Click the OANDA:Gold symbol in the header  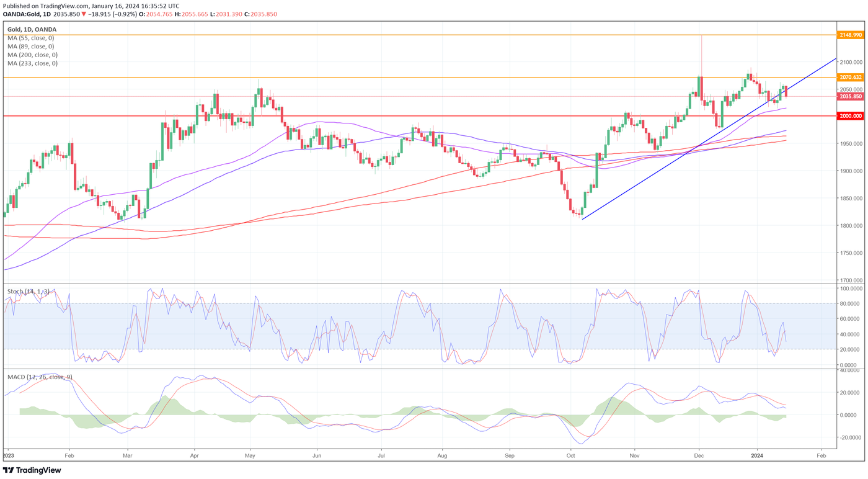tap(26, 14)
